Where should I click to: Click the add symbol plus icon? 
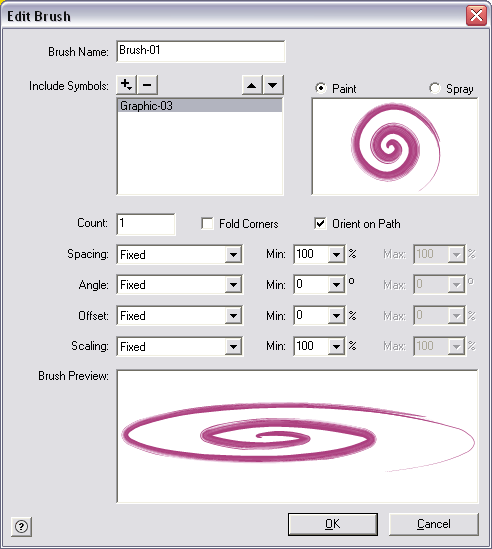[x=126, y=85]
